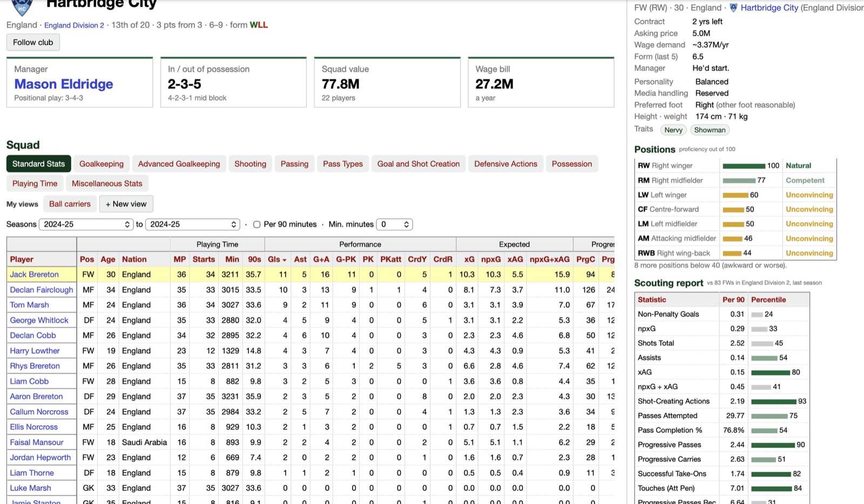The image size is (864, 504).
Task: Click the Progressive Passes statistic row
Action: [722, 445]
